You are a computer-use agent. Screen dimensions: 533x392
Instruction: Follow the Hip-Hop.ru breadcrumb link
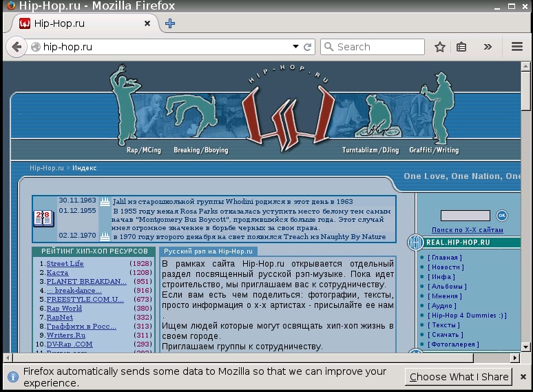point(47,168)
